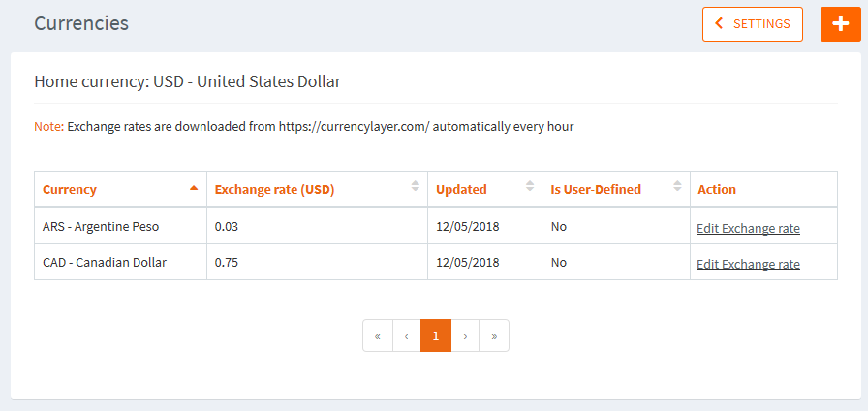Sort by Is User-Defined column

point(615,189)
